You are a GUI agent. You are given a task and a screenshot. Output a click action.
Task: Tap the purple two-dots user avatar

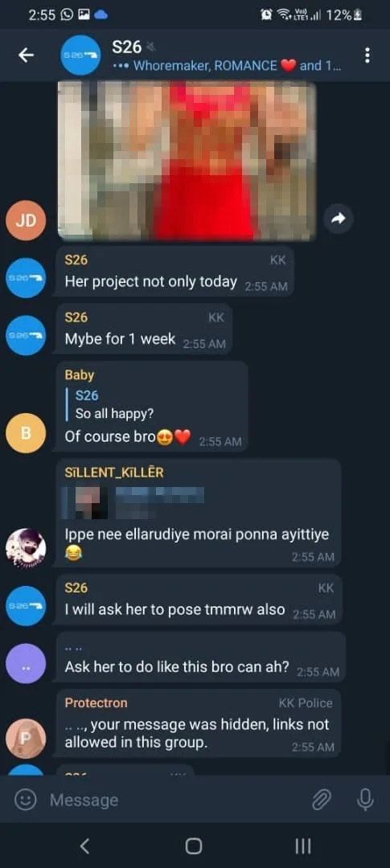26,663
